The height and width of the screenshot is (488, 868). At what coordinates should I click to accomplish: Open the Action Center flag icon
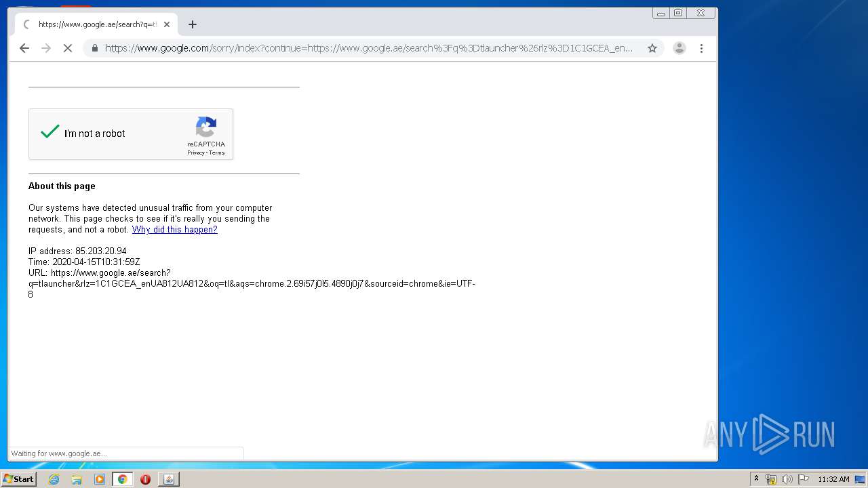pyautogui.click(x=803, y=479)
